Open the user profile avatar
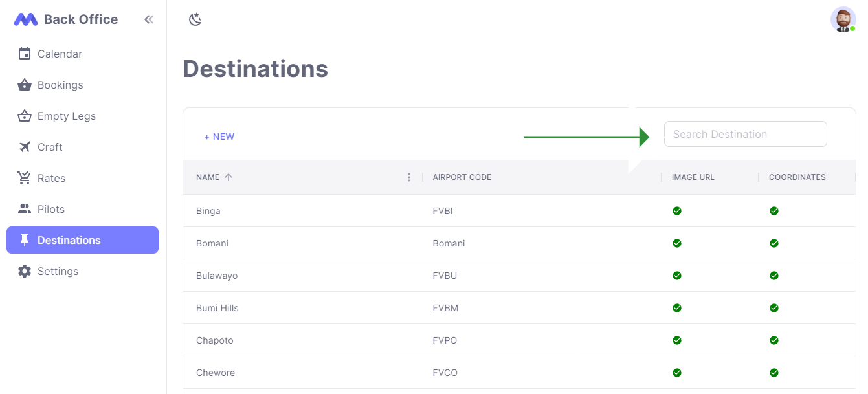The width and height of the screenshot is (868, 394). tap(843, 19)
